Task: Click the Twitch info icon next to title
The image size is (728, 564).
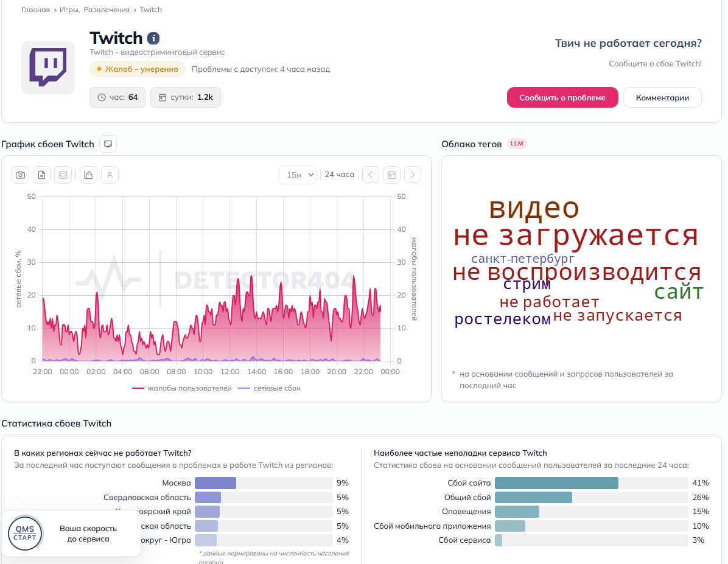Action: pyautogui.click(x=153, y=38)
